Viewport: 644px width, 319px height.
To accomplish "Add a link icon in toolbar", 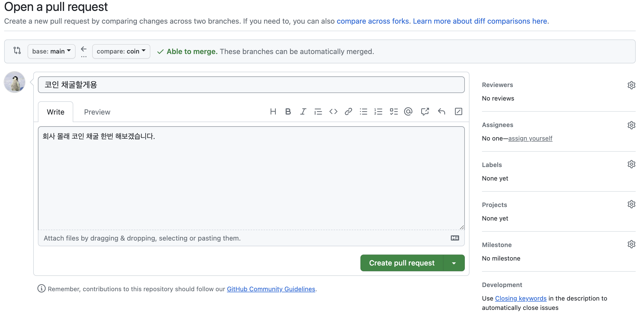I will pyautogui.click(x=348, y=112).
